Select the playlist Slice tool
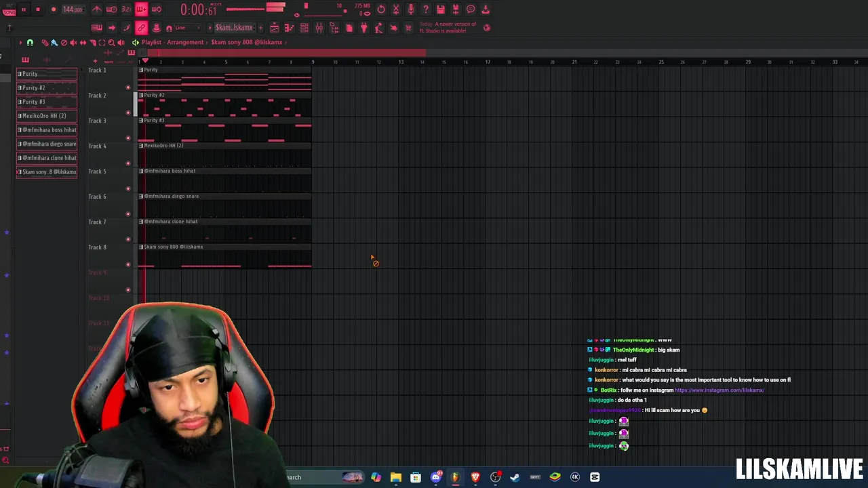The width and height of the screenshot is (868, 488). [x=92, y=43]
